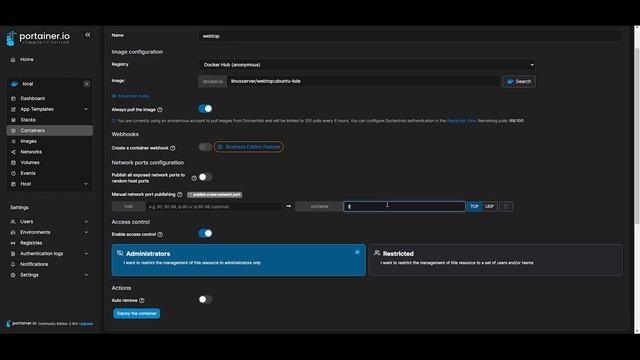Expand the Authentication logs chevron
This screenshot has width=640, height=360.
pyautogui.click(x=86, y=253)
